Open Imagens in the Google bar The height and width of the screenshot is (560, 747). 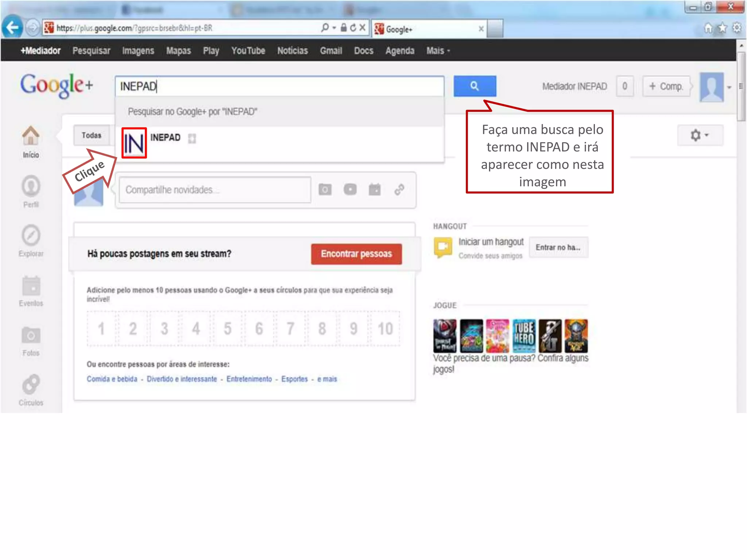[138, 51]
